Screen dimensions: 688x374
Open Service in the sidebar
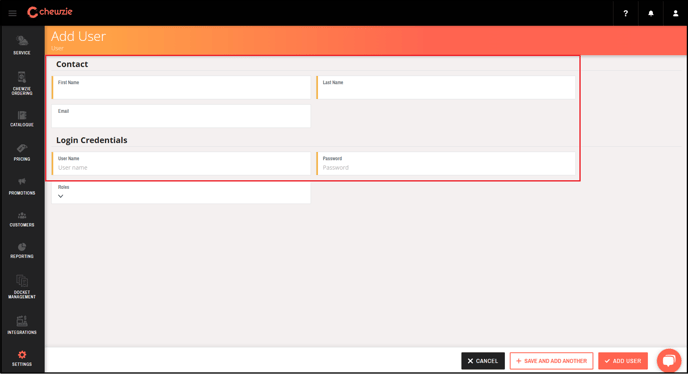(22, 45)
